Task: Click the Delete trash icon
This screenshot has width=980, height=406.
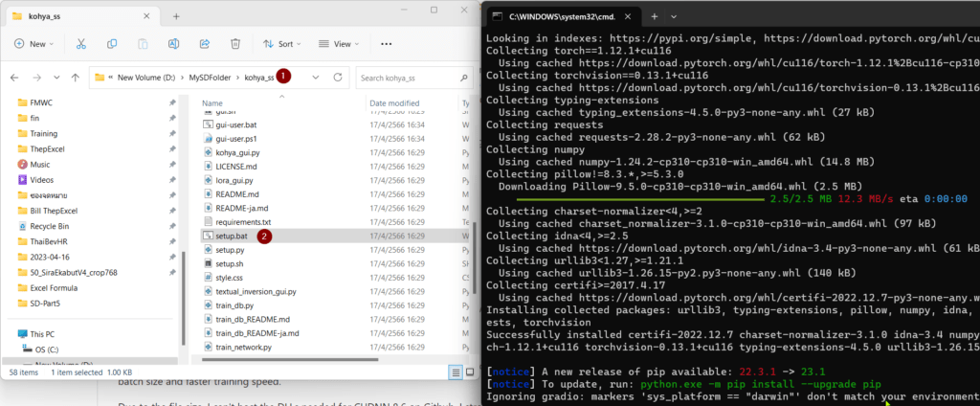Action: click(234, 44)
